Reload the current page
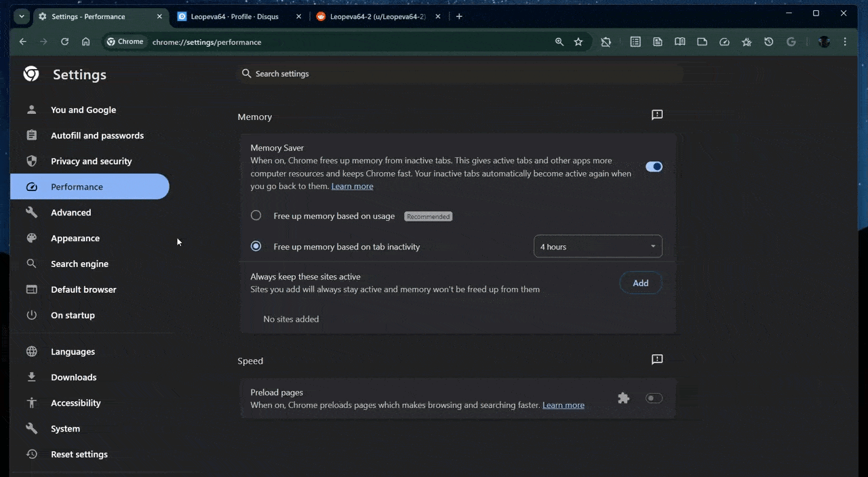The image size is (868, 477). pyautogui.click(x=64, y=42)
